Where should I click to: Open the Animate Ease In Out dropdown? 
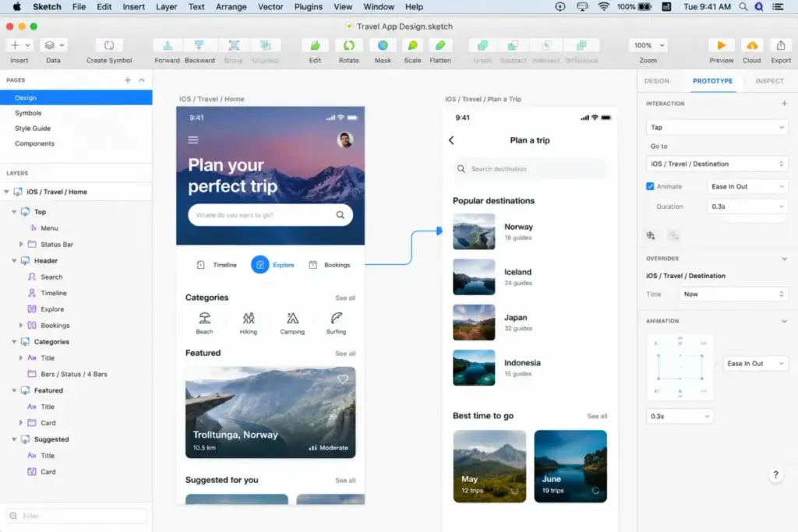pyautogui.click(x=747, y=186)
